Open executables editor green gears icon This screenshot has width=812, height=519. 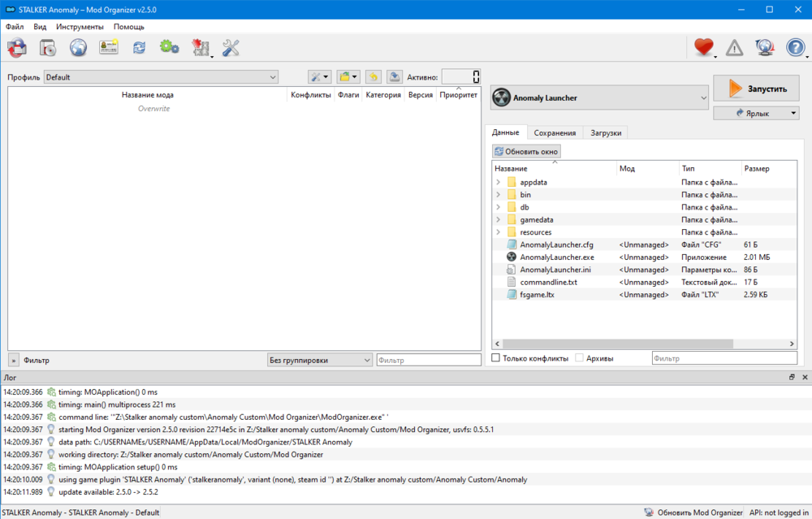[169, 47]
